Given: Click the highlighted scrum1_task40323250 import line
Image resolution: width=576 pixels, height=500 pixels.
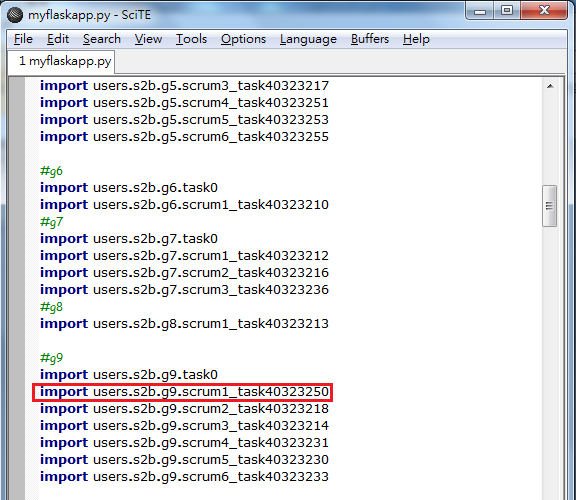Looking at the screenshot, I should [183, 392].
